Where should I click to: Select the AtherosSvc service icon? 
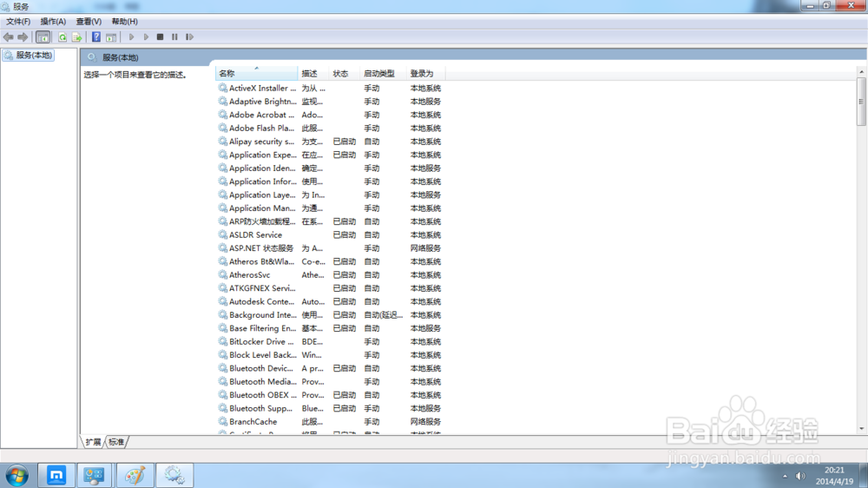pos(222,274)
